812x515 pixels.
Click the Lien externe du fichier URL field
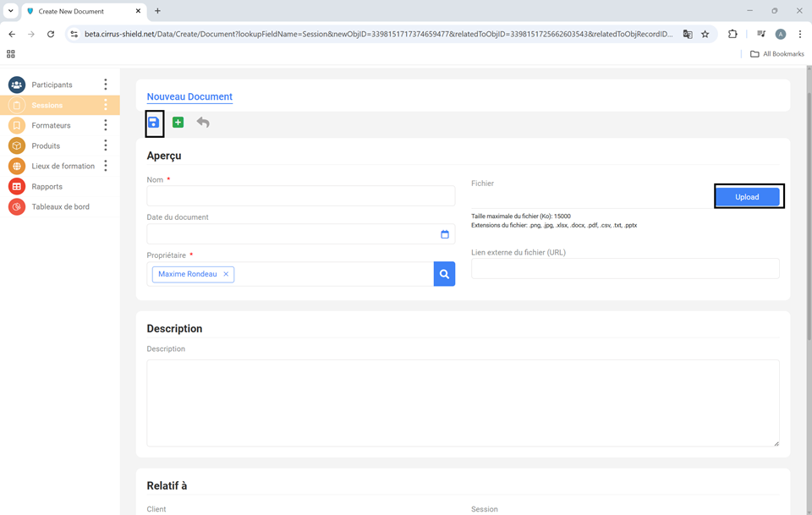(625, 269)
